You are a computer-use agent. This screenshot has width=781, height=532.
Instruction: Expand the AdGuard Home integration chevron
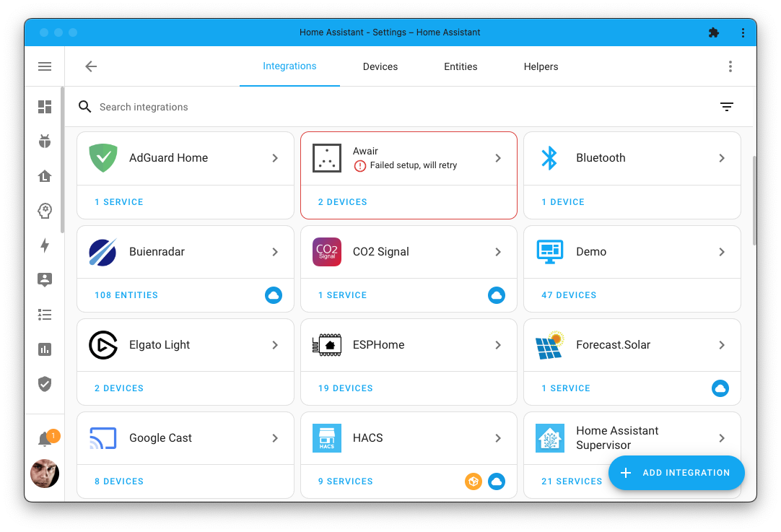click(275, 157)
